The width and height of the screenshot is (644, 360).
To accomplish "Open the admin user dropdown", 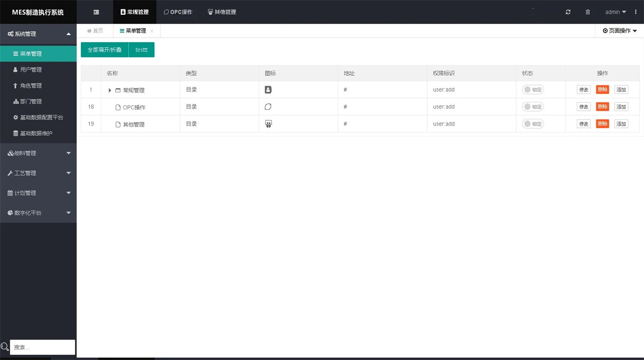I will tap(616, 12).
